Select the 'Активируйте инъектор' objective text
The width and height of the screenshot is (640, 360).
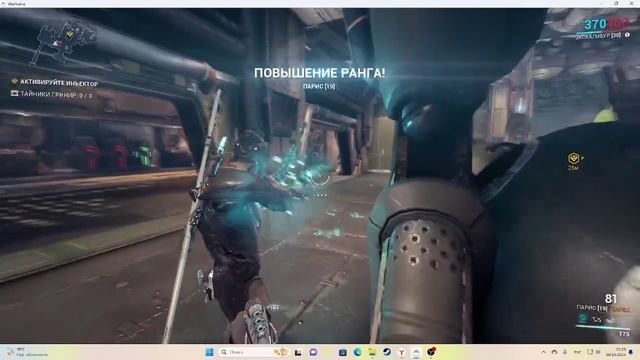[x=59, y=83]
